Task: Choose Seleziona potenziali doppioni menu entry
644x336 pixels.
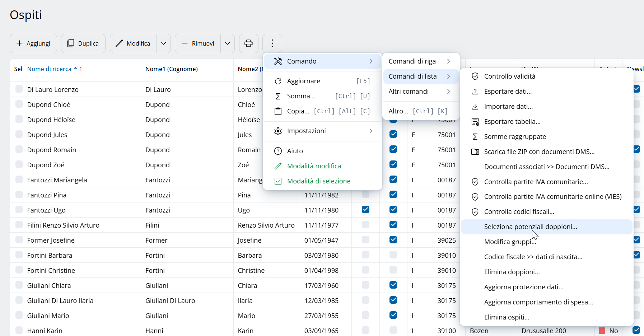Action: click(546, 227)
